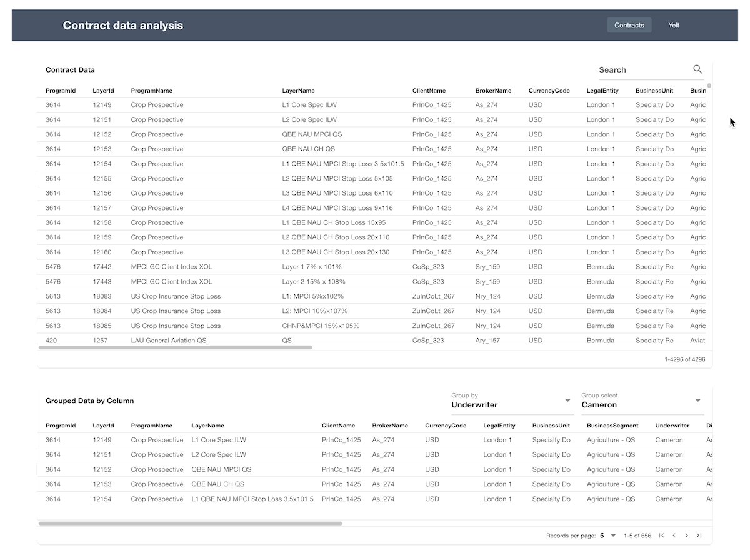Screen dimensions: 750x560
Task: Click the 'L1: MPCI 5%x102%' cell
Action: tap(312, 296)
